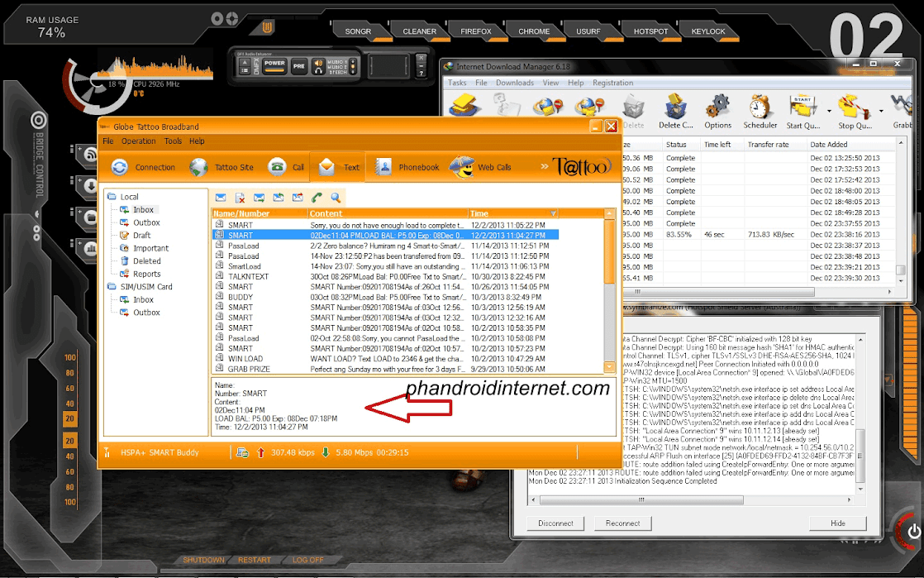Open the Registration menu in IDM
The width and height of the screenshot is (924, 578).
pos(613,84)
